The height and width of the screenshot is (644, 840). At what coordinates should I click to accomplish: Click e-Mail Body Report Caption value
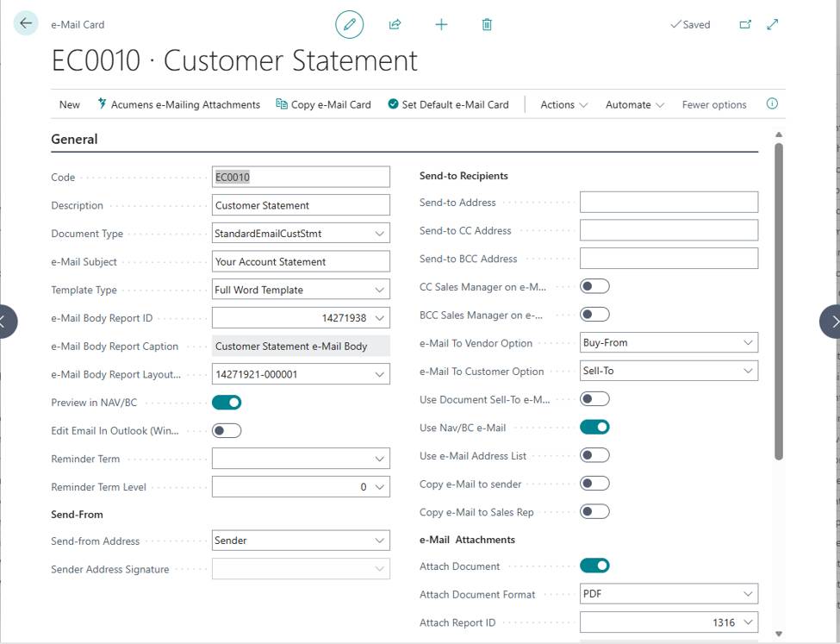click(x=301, y=347)
